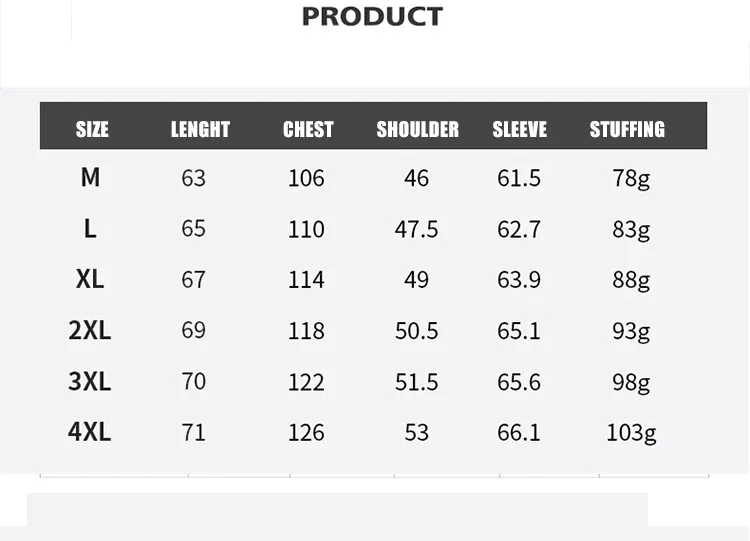The width and height of the screenshot is (750, 541).
Task: Click the SLEEVE column header
Action: pyautogui.click(x=519, y=129)
